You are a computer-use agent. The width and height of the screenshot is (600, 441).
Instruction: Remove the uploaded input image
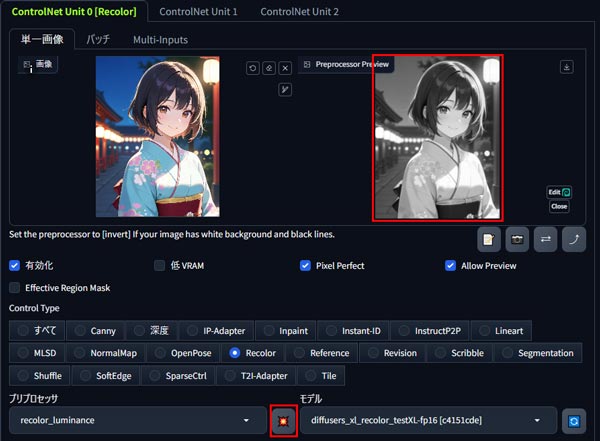point(285,68)
